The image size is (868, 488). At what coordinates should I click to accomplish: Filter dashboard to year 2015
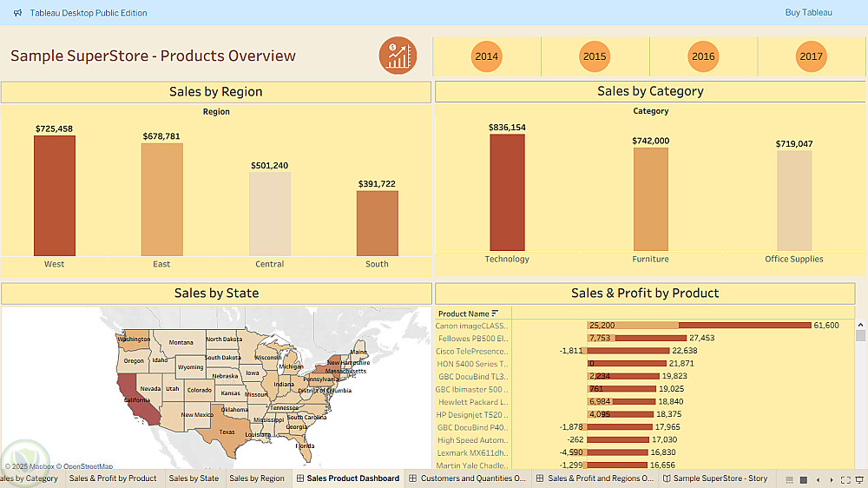pyautogui.click(x=595, y=56)
